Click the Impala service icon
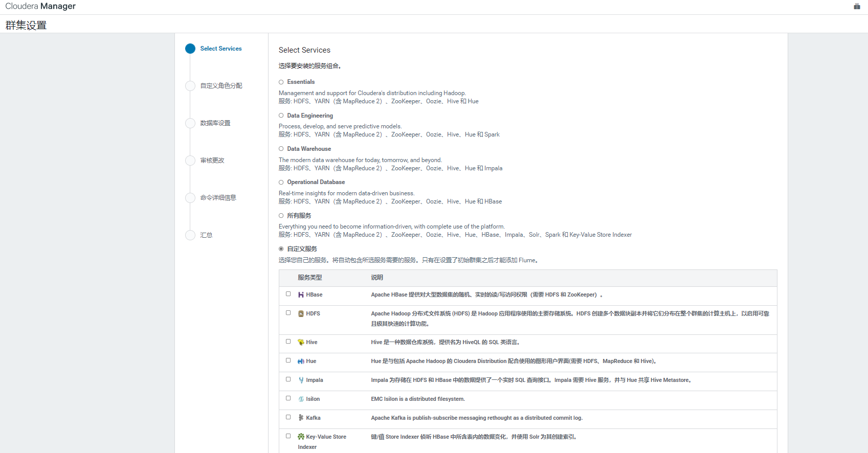 click(301, 380)
